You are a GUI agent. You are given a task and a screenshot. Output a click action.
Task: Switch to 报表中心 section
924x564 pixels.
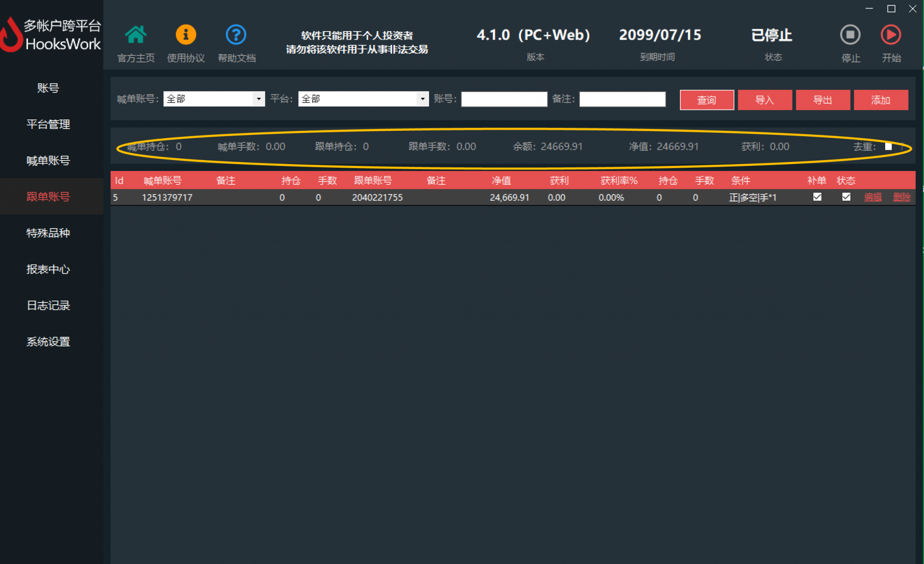[x=48, y=269]
